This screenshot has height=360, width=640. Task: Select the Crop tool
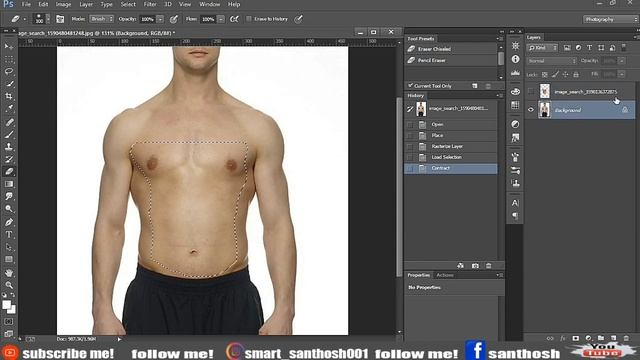point(9,96)
